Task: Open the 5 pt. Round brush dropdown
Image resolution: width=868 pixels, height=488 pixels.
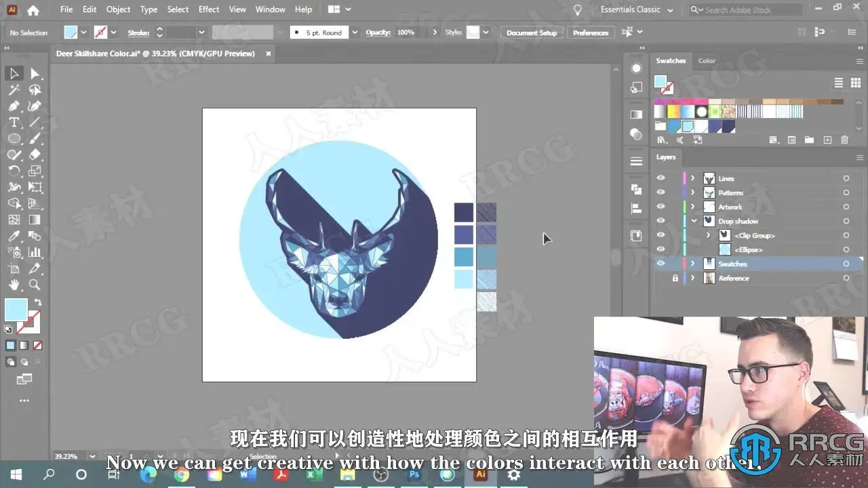Action: (x=355, y=33)
